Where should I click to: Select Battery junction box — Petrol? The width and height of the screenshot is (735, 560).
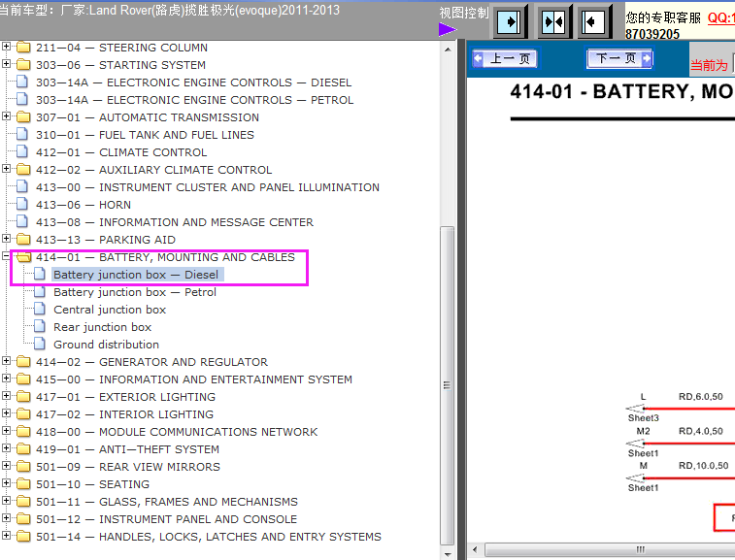tap(135, 292)
